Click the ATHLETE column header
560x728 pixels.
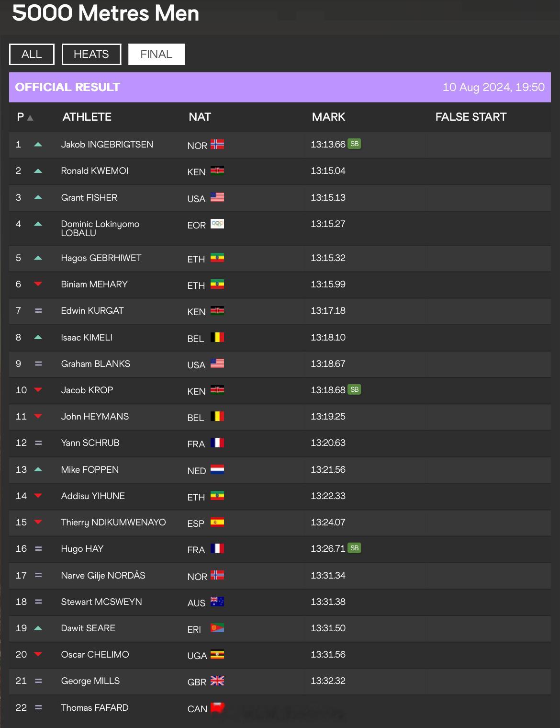point(87,117)
